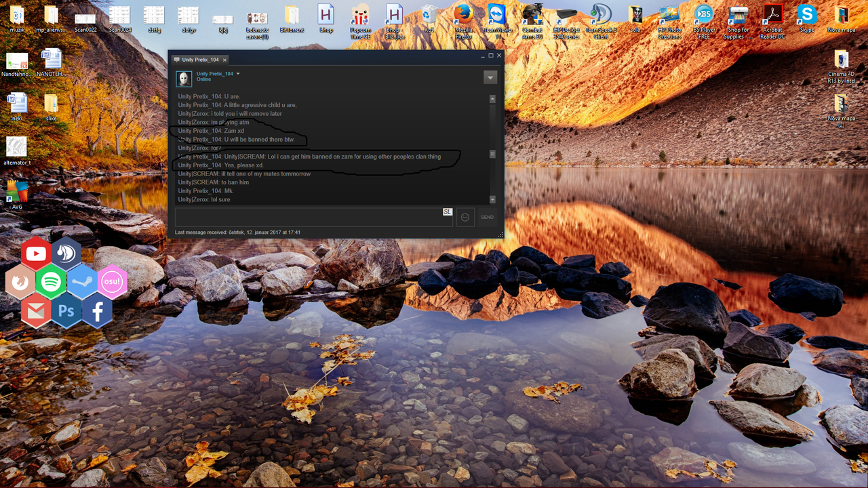Launch Steam from the hexagon dock
The width and height of the screenshot is (868, 488).
(x=81, y=282)
